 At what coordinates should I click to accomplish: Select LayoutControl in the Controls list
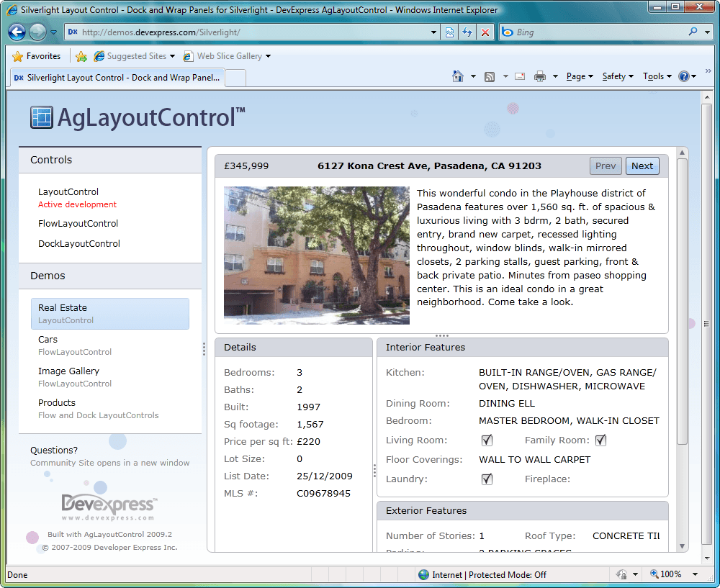coord(68,192)
